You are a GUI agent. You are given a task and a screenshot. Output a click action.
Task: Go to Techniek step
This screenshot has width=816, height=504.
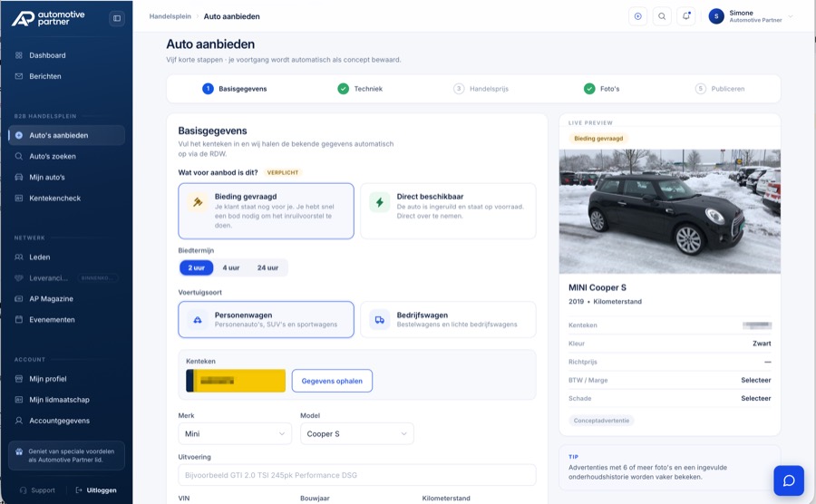(x=360, y=89)
